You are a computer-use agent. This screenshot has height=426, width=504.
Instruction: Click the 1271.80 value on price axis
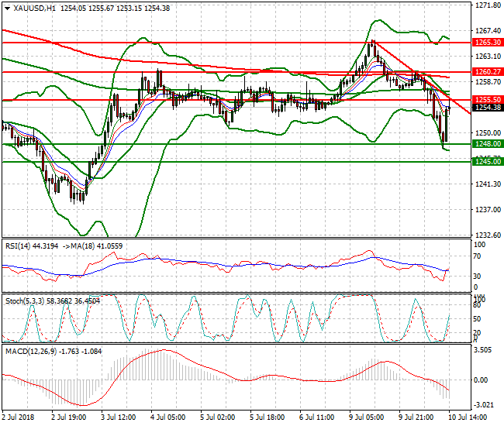486,5
